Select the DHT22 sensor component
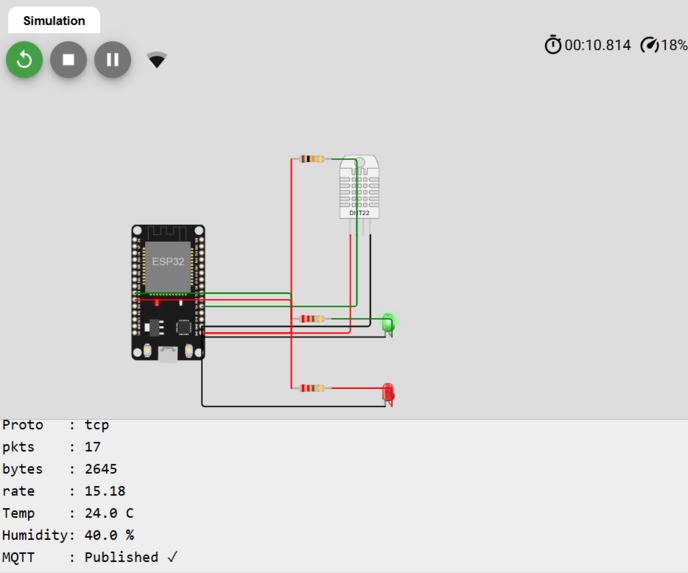The image size is (688, 573). [359, 194]
